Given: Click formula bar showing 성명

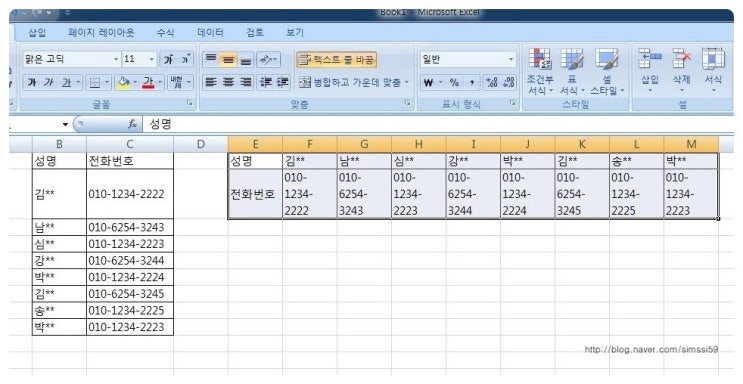Looking at the screenshot, I should pyautogui.click(x=438, y=124).
